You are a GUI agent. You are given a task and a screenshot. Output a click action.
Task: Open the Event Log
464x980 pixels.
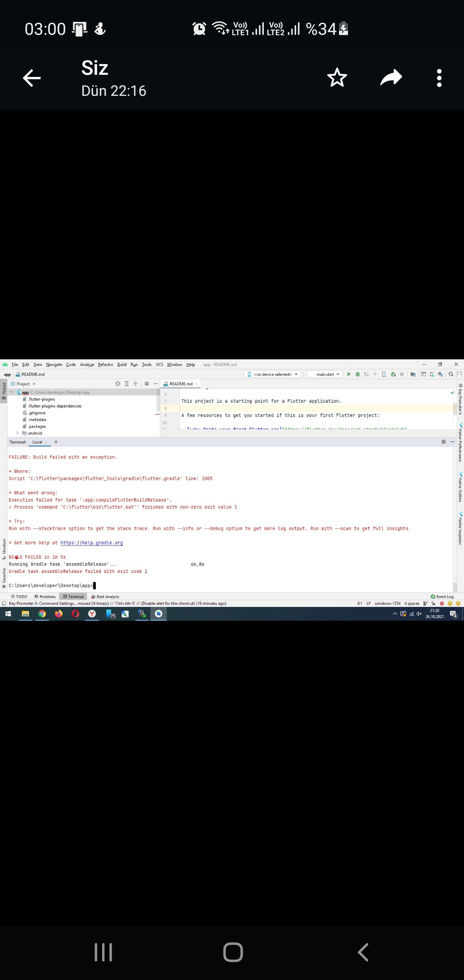click(x=442, y=597)
